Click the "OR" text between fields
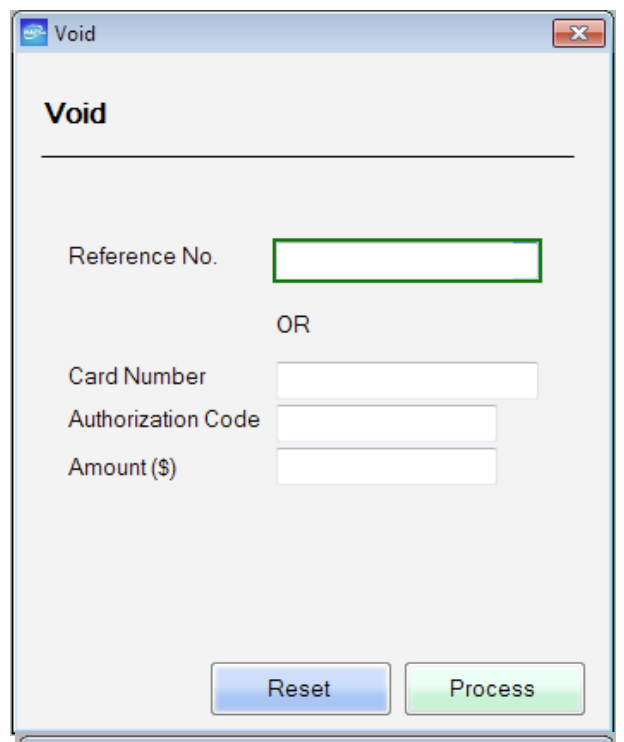Screen dimensions: 624x742 click(294, 326)
